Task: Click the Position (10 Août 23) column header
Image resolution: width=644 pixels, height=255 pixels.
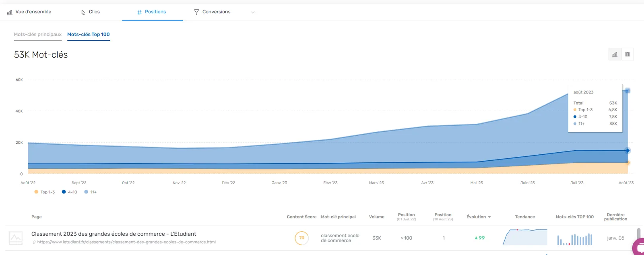Action: [443, 217]
